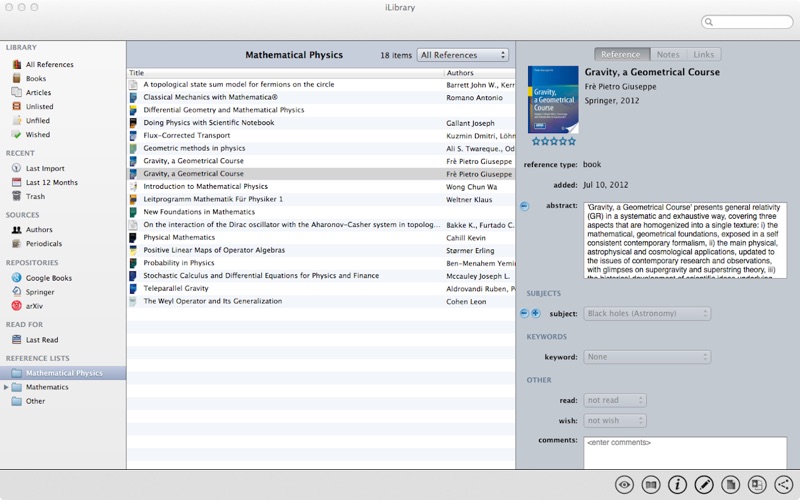Click the eye preview icon in bottom toolbar
The width and height of the screenshot is (800, 500).
[624, 485]
